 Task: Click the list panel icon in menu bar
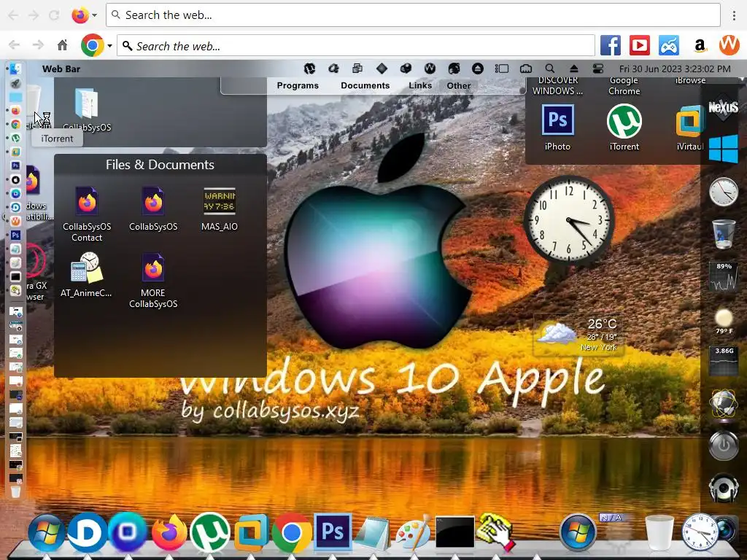tap(502, 69)
